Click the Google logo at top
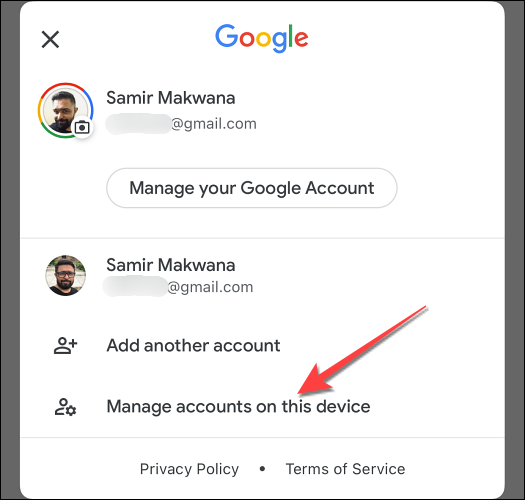 (261, 38)
